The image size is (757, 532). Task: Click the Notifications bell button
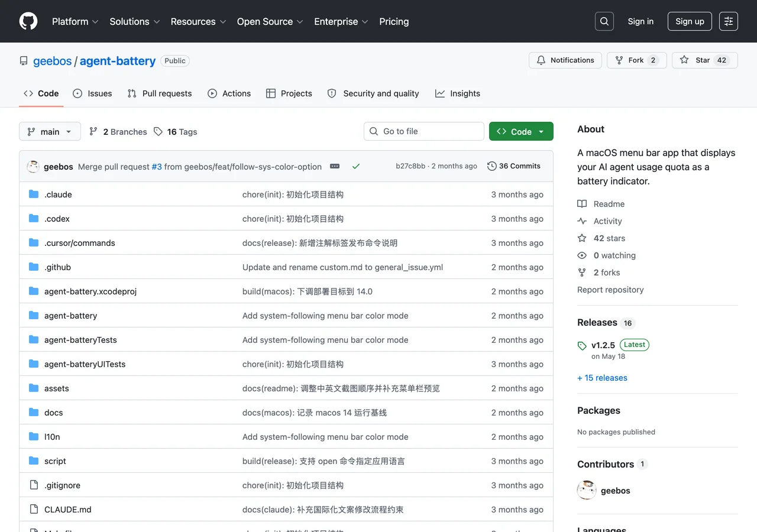point(565,60)
